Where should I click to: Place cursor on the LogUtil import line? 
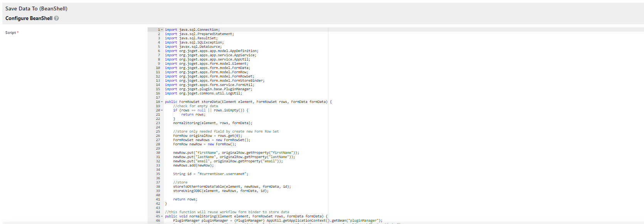click(x=203, y=93)
